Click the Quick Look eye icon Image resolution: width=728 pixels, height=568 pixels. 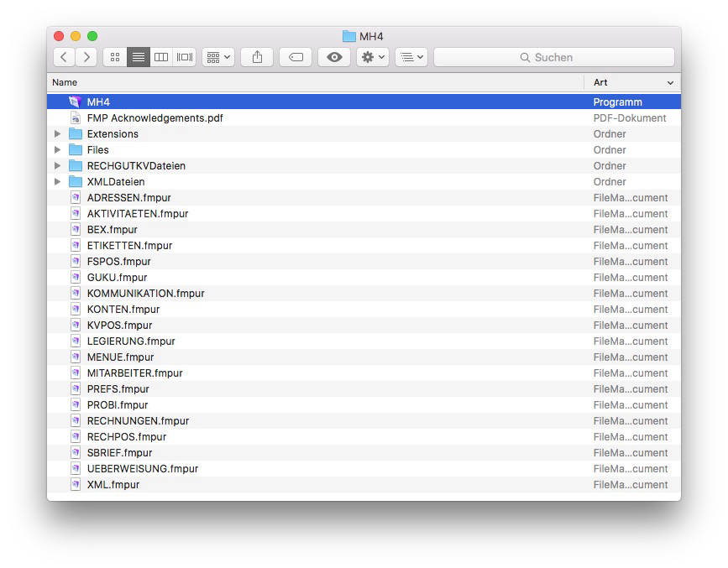point(334,57)
